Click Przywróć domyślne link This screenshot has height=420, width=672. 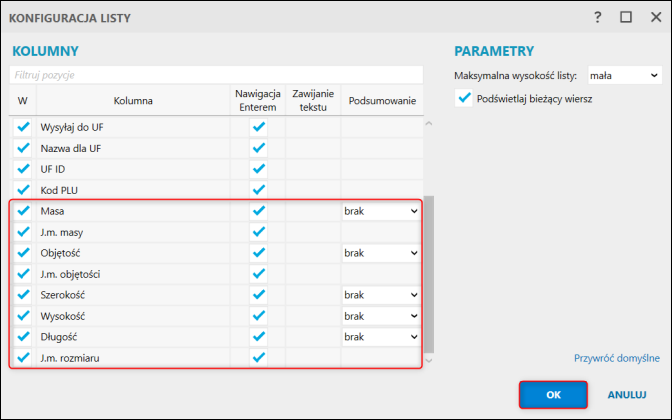(616, 357)
